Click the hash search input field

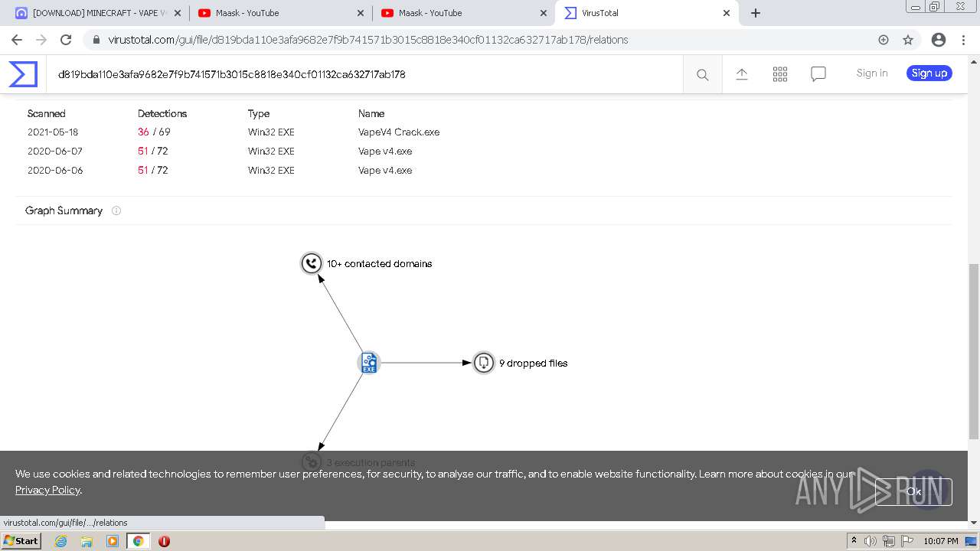pyautogui.click(x=364, y=74)
